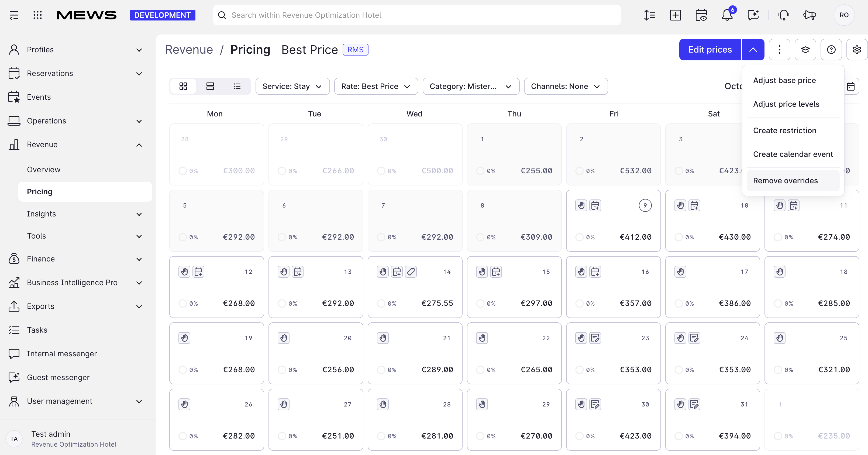Select the occupancy circle on day 20
Image resolution: width=868 pixels, height=455 pixels.
[282, 370]
